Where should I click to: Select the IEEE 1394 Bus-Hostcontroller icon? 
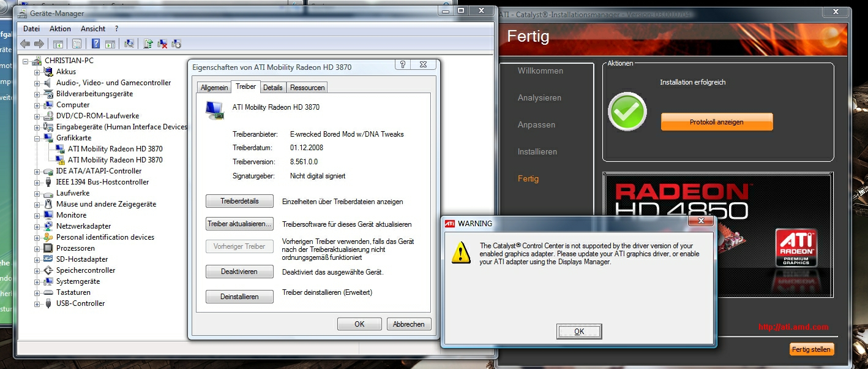[x=48, y=182]
